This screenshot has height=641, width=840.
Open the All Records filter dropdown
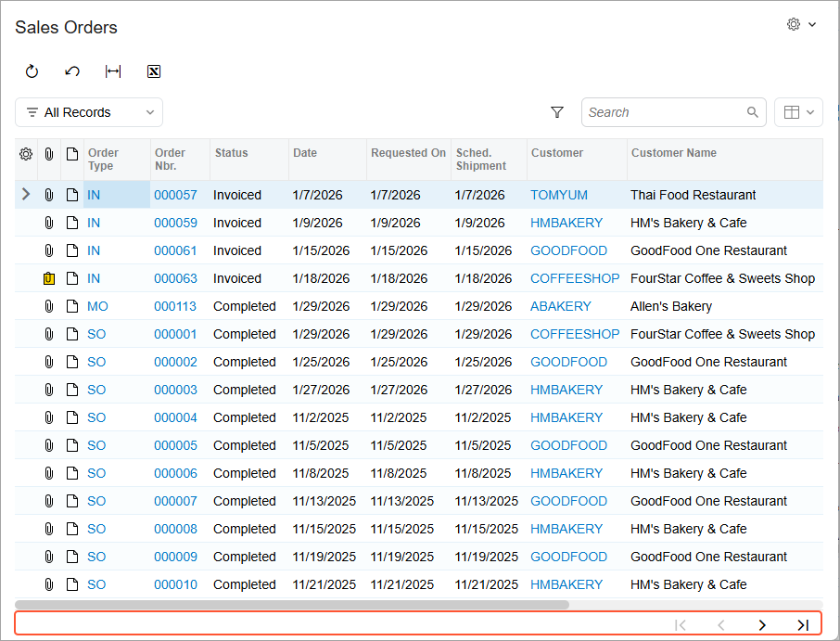coord(89,112)
